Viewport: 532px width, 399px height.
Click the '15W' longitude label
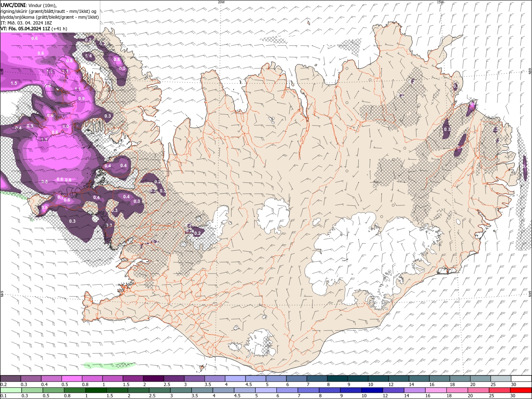tap(440, 2)
